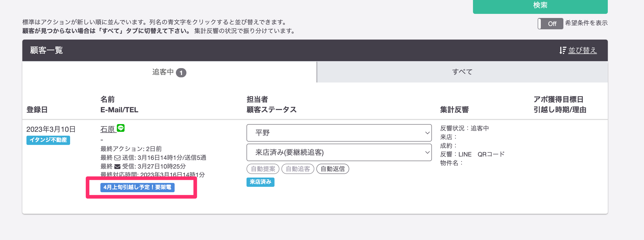Click the 集計反響 column header
Viewport: 644px width, 240px height.
point(454,110)
